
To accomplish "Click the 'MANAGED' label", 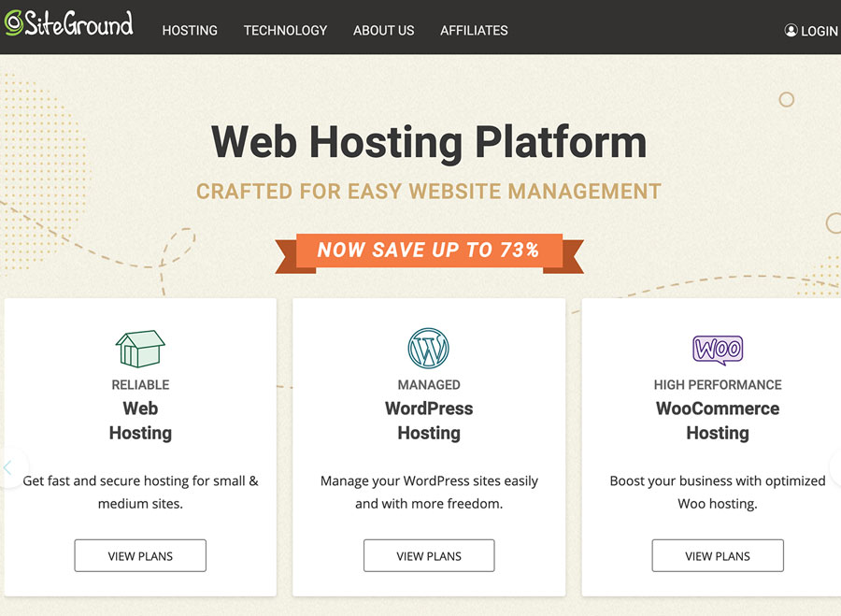I will 429,385.
